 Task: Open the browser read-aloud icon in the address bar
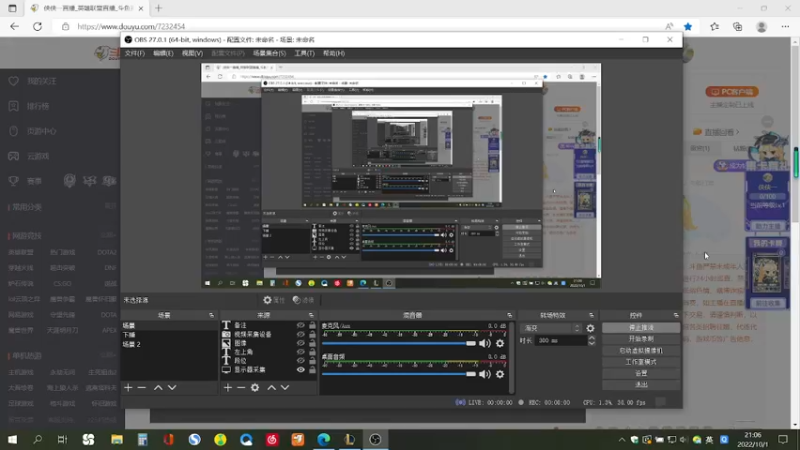[669, 27]
